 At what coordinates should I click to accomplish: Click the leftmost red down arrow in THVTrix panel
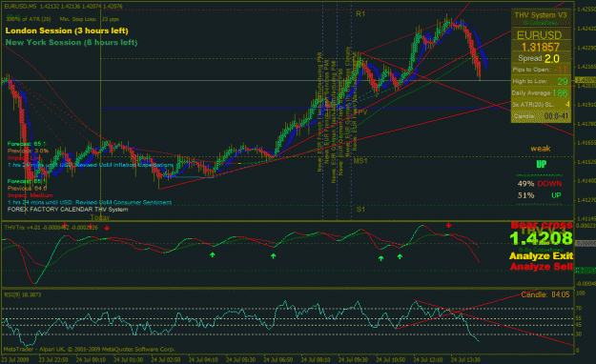click(x=65, y=225)
